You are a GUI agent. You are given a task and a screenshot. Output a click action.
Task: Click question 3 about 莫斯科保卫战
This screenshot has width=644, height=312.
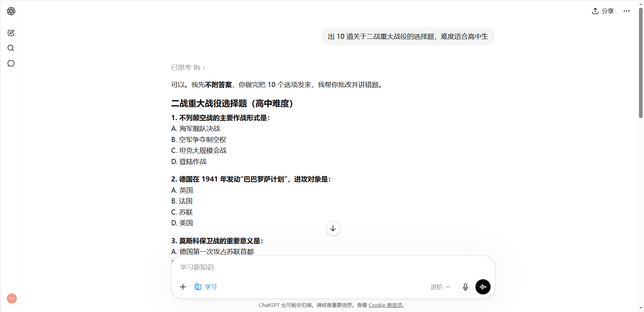tap(217, 241)
